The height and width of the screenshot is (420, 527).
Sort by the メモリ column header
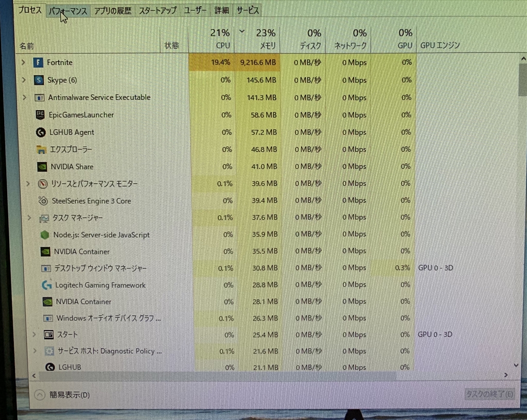257,39
